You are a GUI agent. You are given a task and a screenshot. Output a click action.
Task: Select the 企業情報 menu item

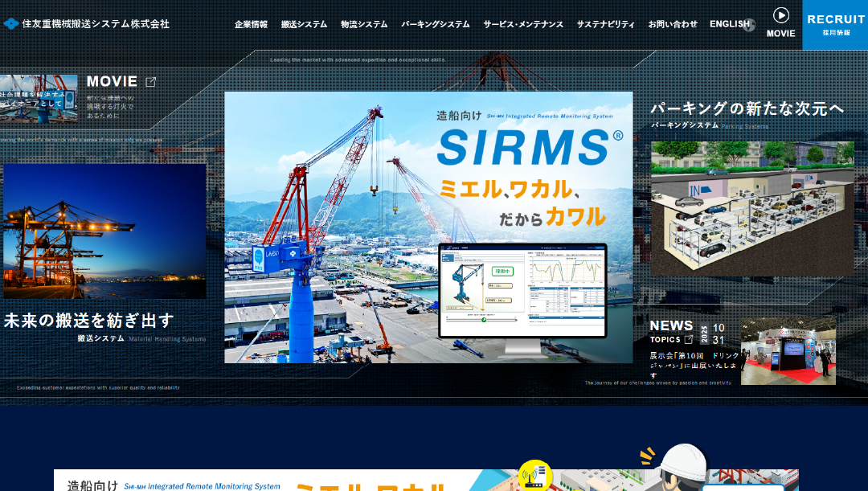coord(251,25)
